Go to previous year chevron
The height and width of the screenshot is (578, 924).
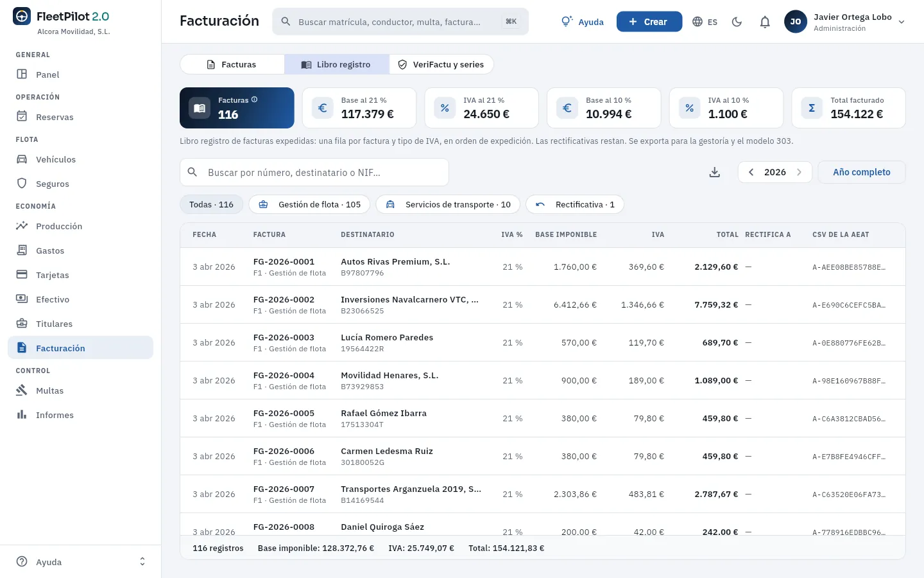coord(751,172)
